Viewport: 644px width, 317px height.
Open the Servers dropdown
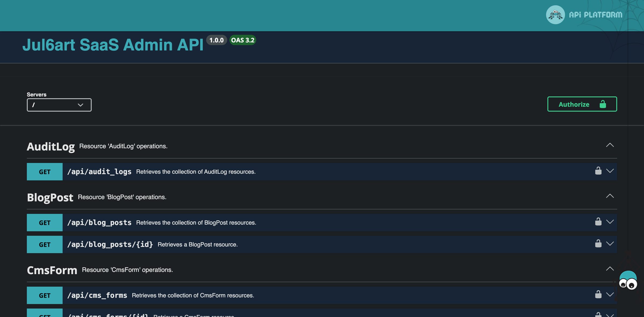pos(59,105)
